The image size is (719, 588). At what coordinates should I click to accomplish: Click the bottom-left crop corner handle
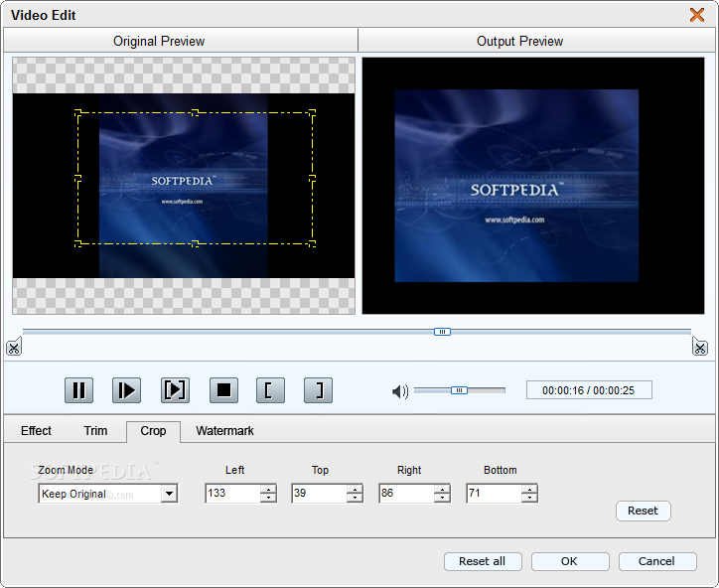pos(77,243)
